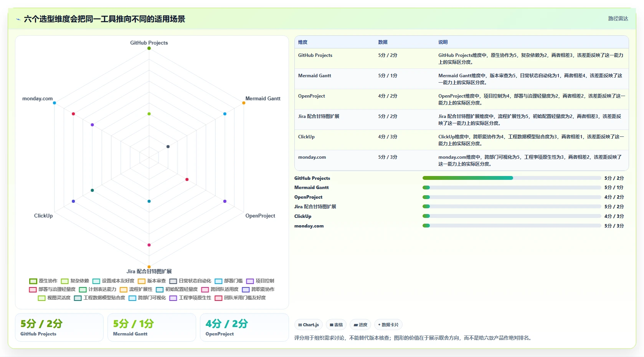Click the Mermaid Gantt progress bar

pyautogui.click(x=512, y=188)
